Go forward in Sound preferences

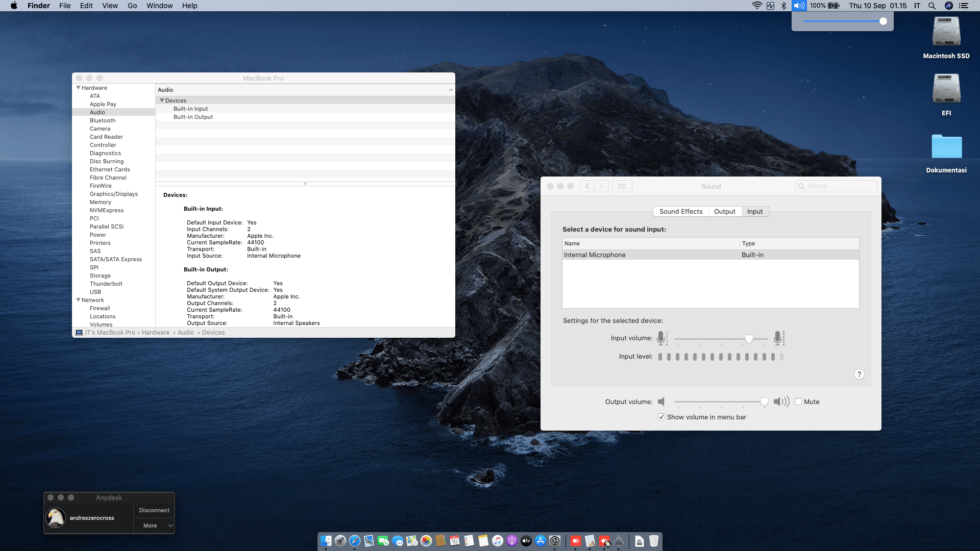(602, 186)
